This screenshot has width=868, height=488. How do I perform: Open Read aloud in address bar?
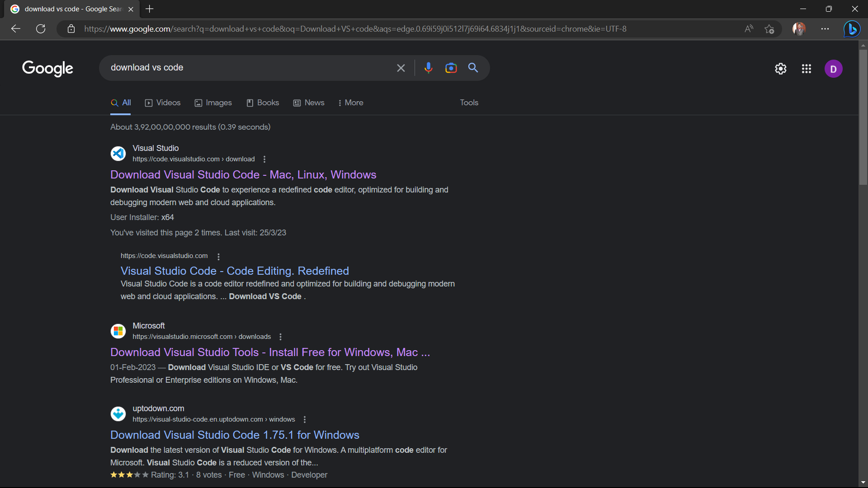tap(749, 29)
